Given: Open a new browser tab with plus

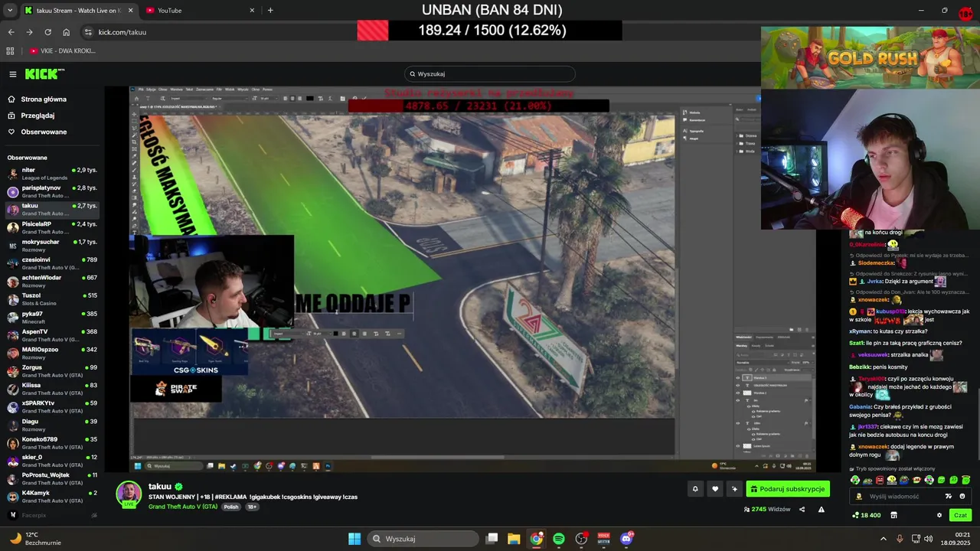Looking at the screenshot, I should pyautogui.click(x=270, y=11).
